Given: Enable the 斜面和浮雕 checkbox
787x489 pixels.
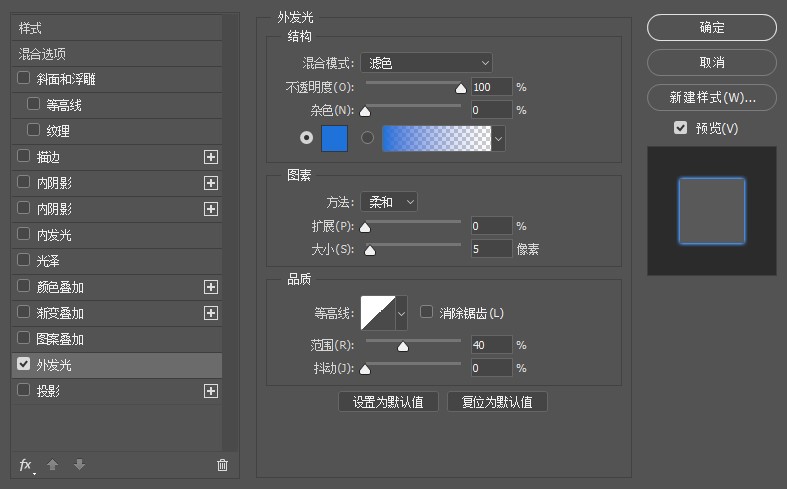Looking at the screenshot, I should pos(24,79).
